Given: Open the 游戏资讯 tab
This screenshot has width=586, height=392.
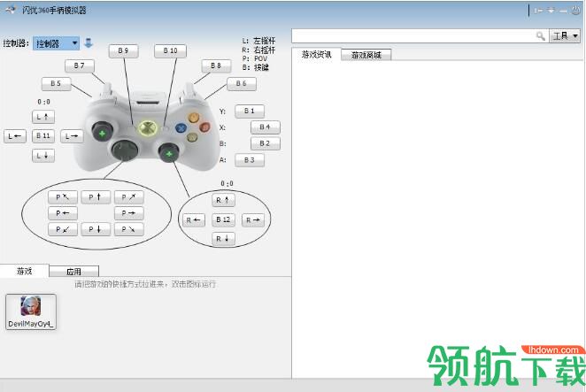Looking at the screenshot, I should pyautogui.click(x=316, y=55).
